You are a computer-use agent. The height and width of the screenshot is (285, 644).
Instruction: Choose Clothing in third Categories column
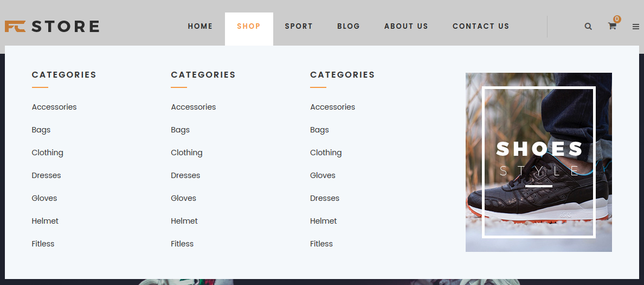[326, 153]
